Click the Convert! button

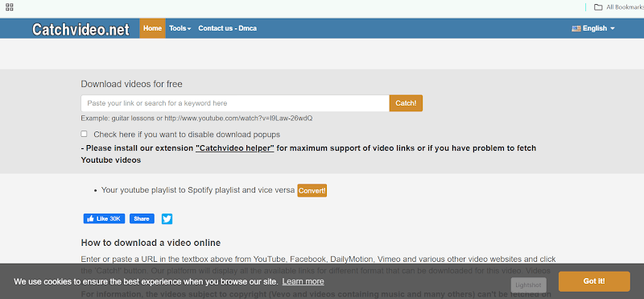(312, 190)
